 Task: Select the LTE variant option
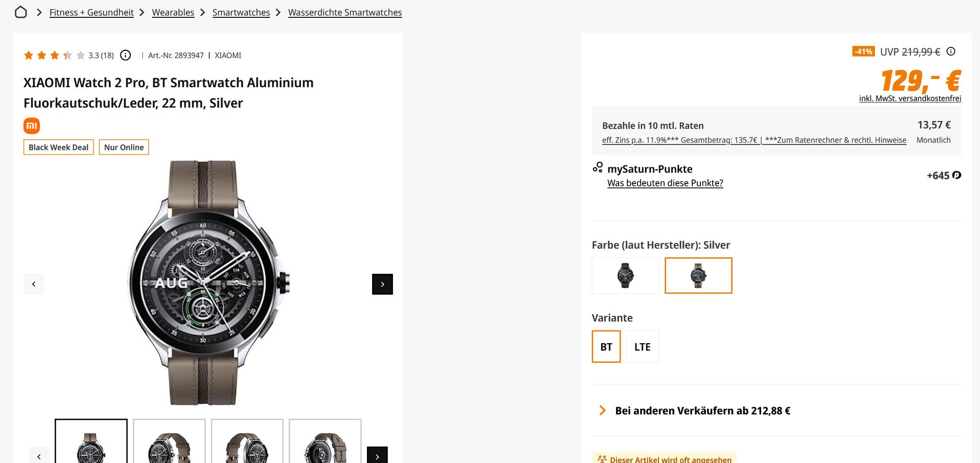(x=642, y=347)
